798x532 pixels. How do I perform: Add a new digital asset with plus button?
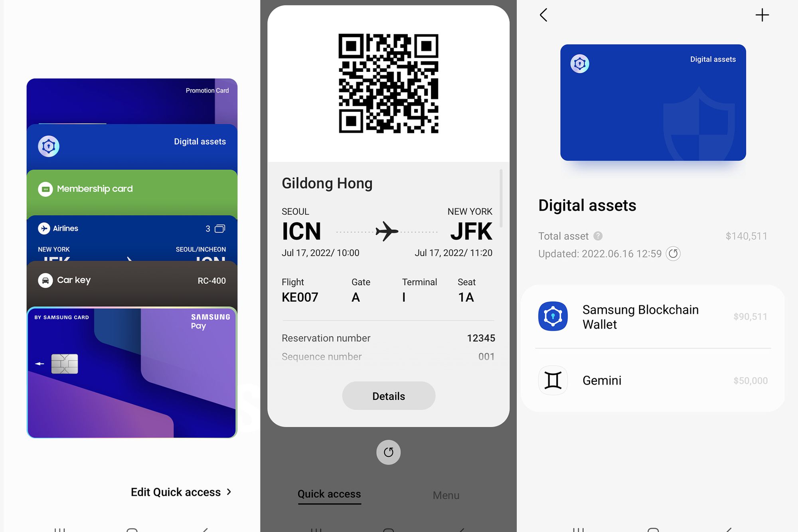tap(762, 15)
